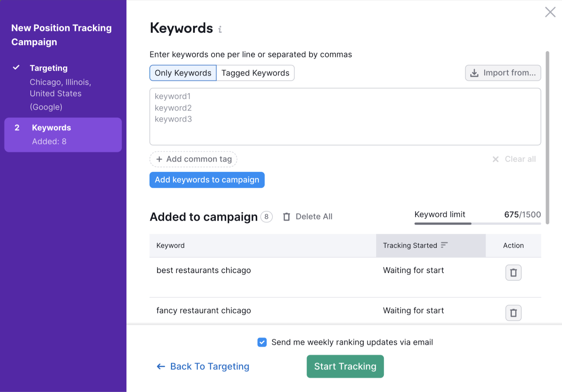Click back arrow beside Back To Targeting
The width and height of the screenshot is (562, 392).
tap(161, 366)
